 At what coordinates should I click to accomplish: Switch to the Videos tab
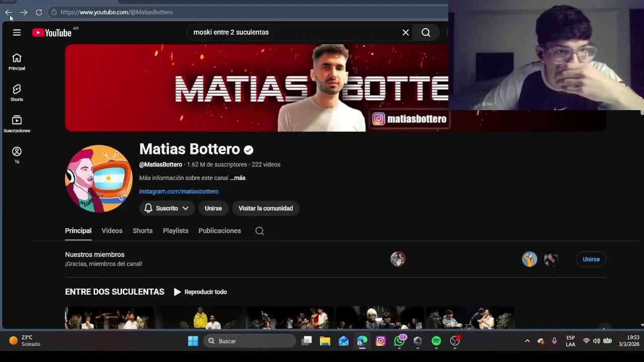pos(112,231)
